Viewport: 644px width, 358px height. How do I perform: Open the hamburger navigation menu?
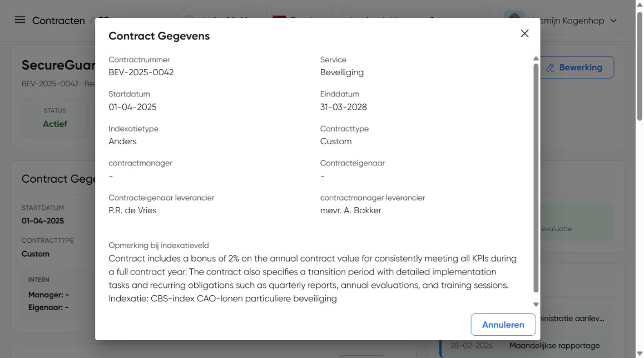click(x=20, y=20)
